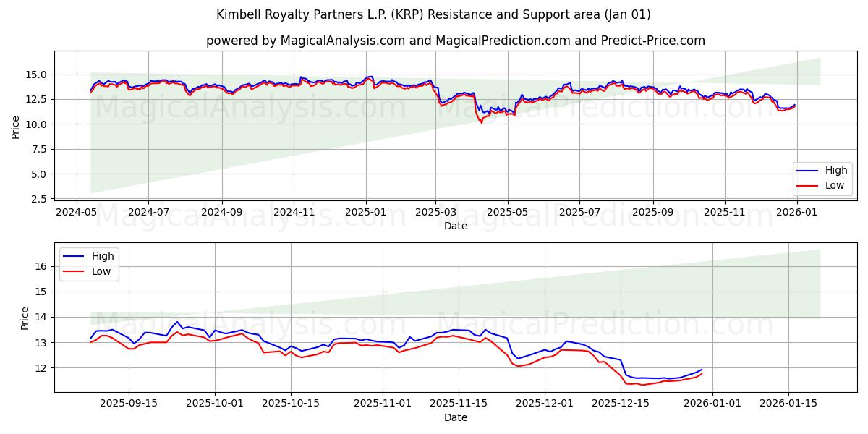Screen dimensions: 868x434
Task: Click the '2025-10-15' date tick label
Action: point(291,404)
